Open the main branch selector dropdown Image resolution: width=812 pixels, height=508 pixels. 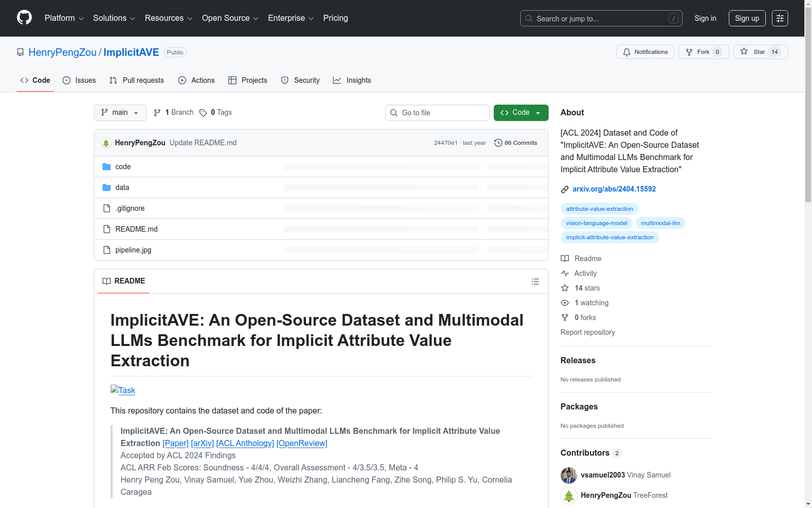pos(120,113)
